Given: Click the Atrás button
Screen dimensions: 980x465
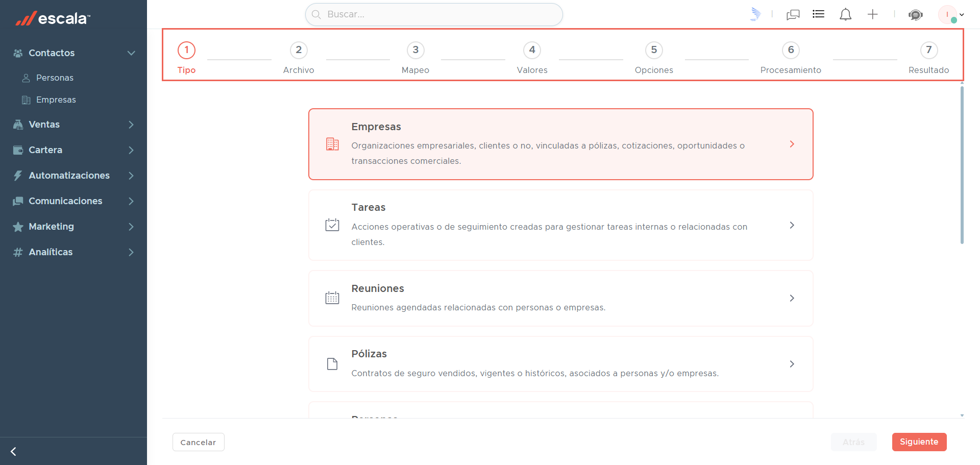Looking at the screenshot, I should coord(854,442).
